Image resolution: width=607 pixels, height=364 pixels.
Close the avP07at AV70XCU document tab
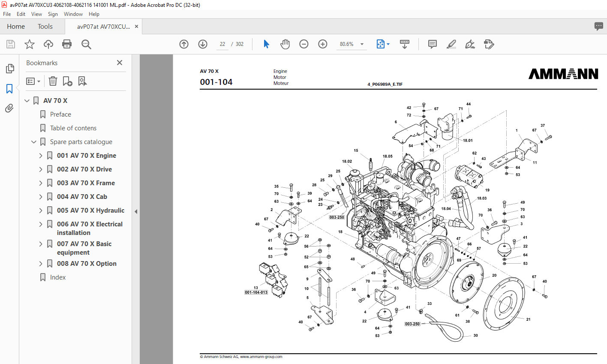(x=136, y=27)
